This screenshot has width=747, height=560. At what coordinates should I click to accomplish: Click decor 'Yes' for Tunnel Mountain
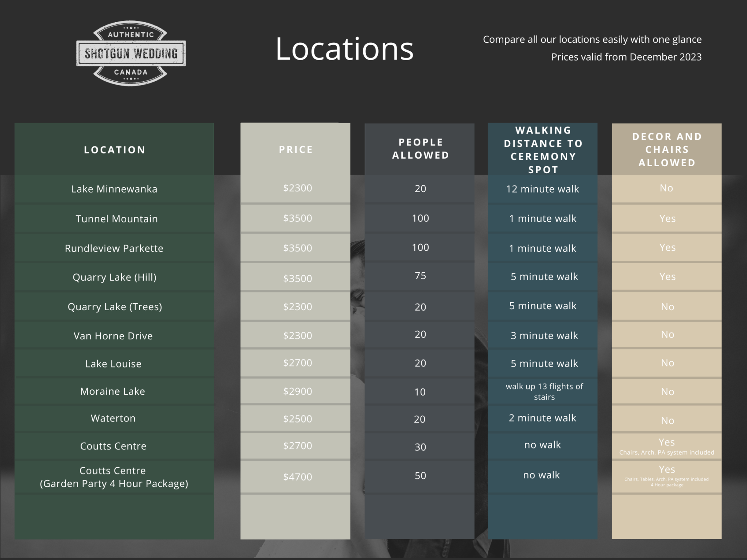pos(667,219)
